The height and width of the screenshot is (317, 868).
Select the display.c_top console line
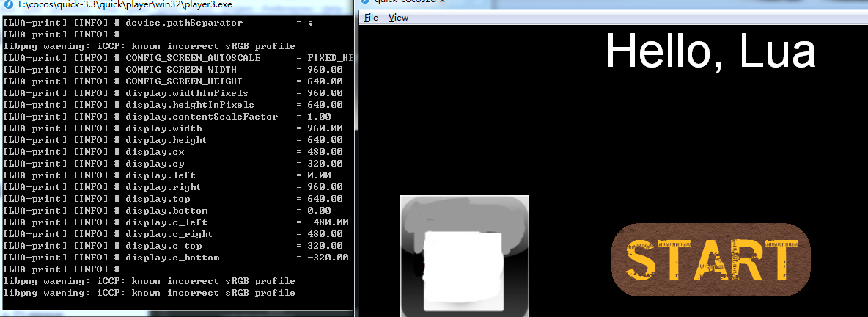(173, 246)
